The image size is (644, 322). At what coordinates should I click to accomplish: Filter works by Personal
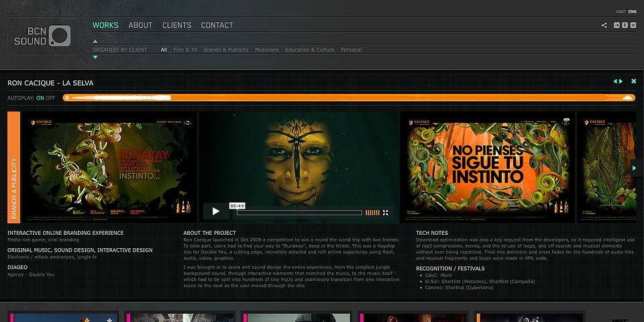(351, 50)
